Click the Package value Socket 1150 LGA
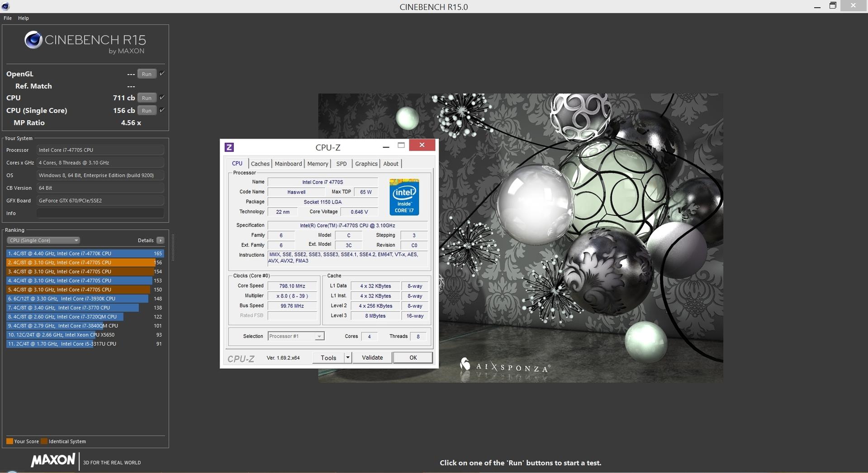The image size is (868, 473). 323,202
